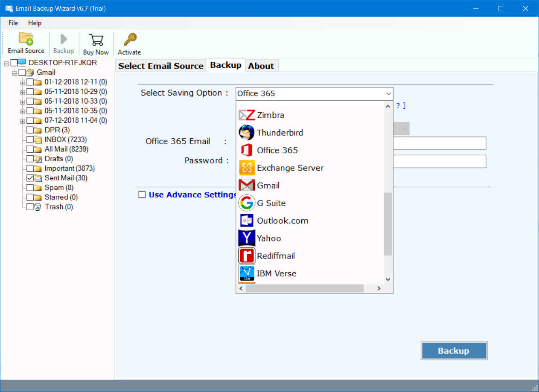Choose the Thunderbird icon in saving options
Viewport: 539px width, 392px height.
click(247, 133)
